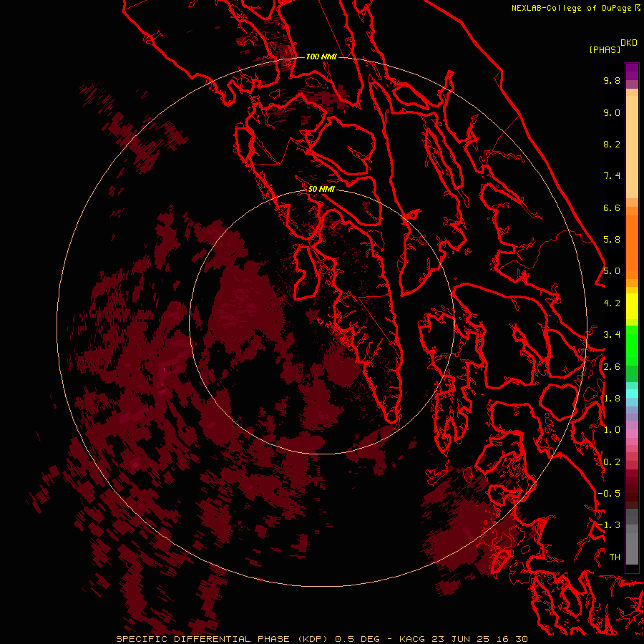This screenshot has height=644, width=644.
Task: Click the yellow segment of the color bar
Action: [632, 306]
